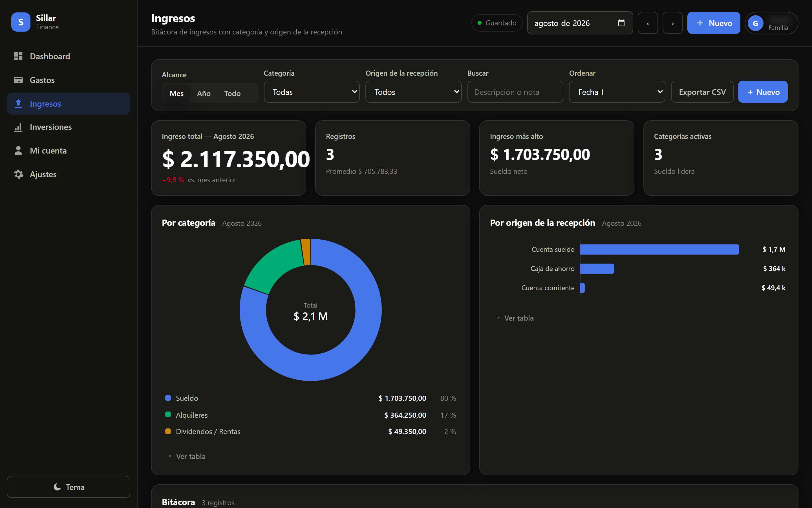Image resolution: width=812 pixels, height=508 pixels.
Task: Open the Categoría dropdown
Action: click(x=312, y=92)
